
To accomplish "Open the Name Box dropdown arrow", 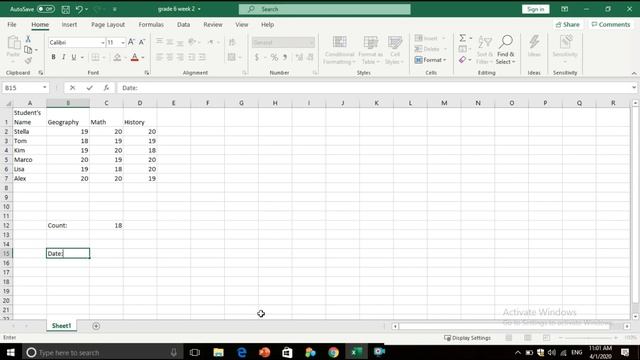I will coord(44,88).
